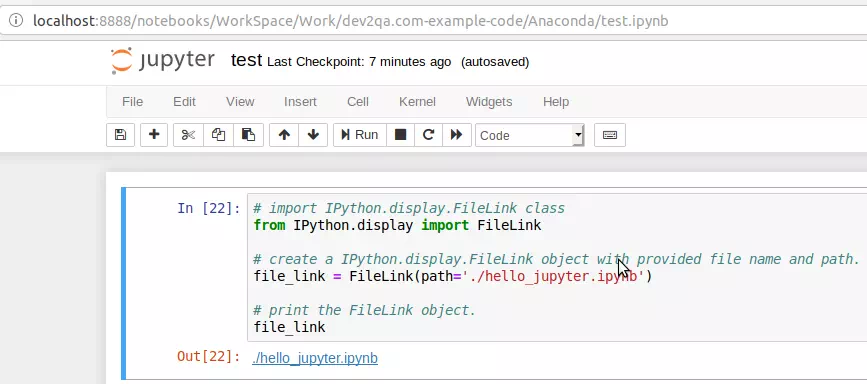This screenshot has height=384, width=867.
Task: Open the Cell menu
Action: pos(358,102)
